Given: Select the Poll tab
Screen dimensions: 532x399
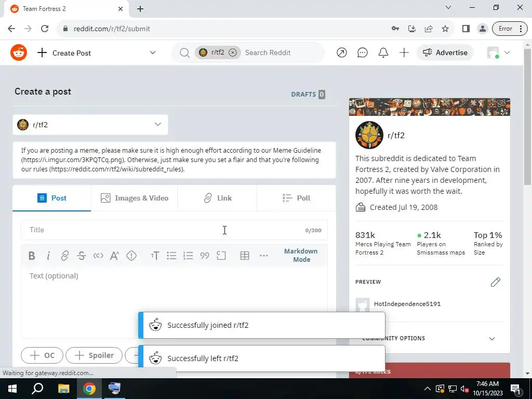Looking at the screenshot, I should tap(297, 198).
